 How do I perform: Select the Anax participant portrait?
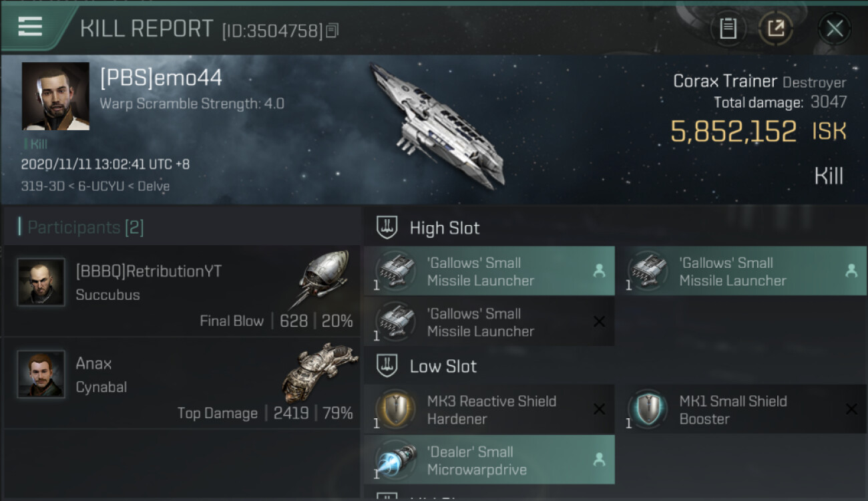(41, 374)
